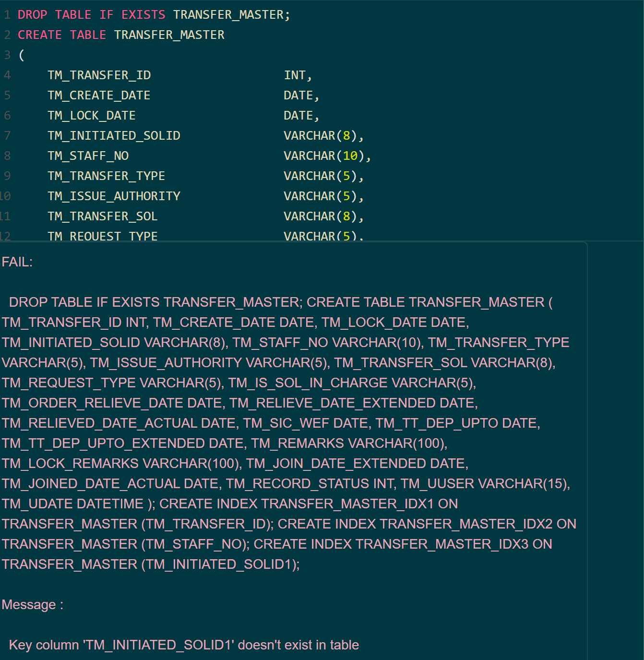Click line number 8 in the gutter
The height and width of the screenshot is (660, 644).
[x=7, y=156]
